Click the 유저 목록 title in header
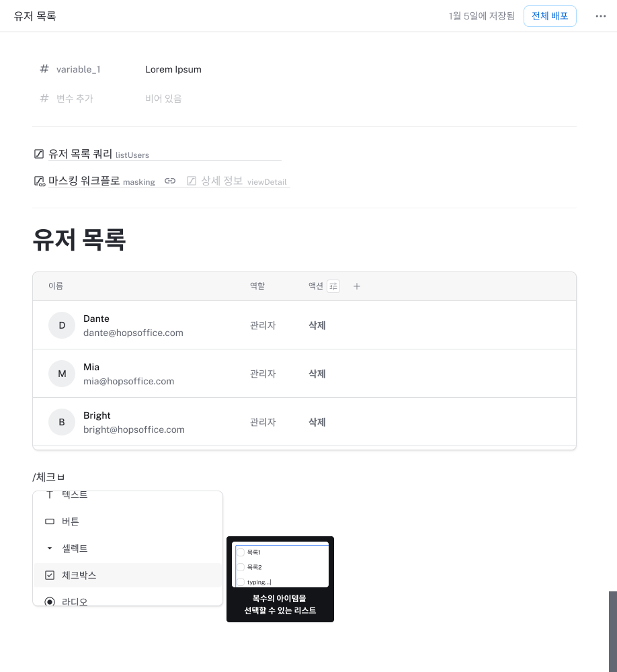The width and height of the screenshot is (617, 672). (x=35, y=16)
